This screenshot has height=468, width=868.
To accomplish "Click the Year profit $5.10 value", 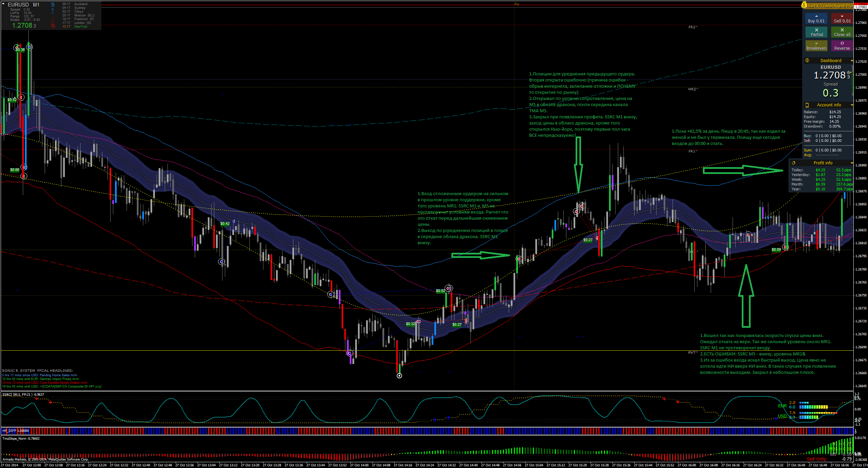I will point(821,189).
